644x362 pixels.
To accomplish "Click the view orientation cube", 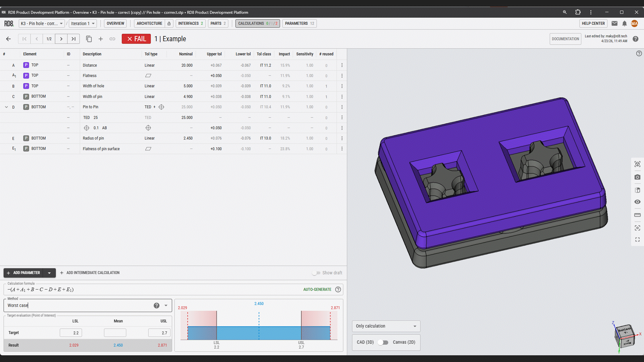I will [625, 336].
